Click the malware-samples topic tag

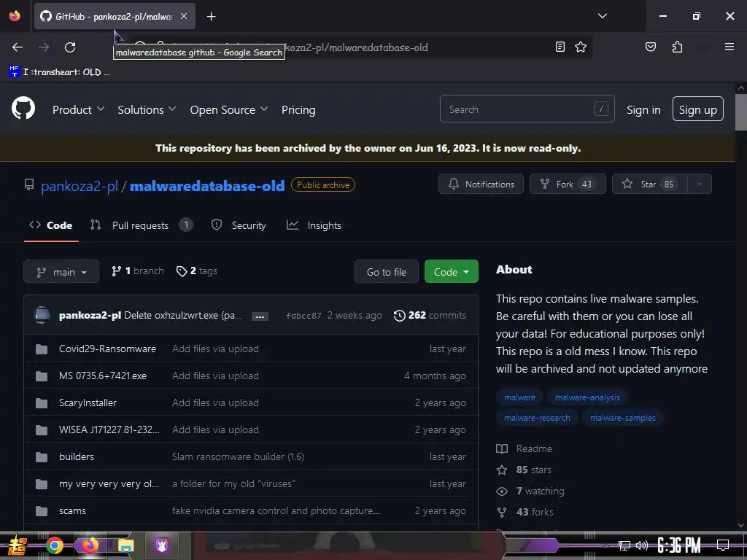coord(623,418)
